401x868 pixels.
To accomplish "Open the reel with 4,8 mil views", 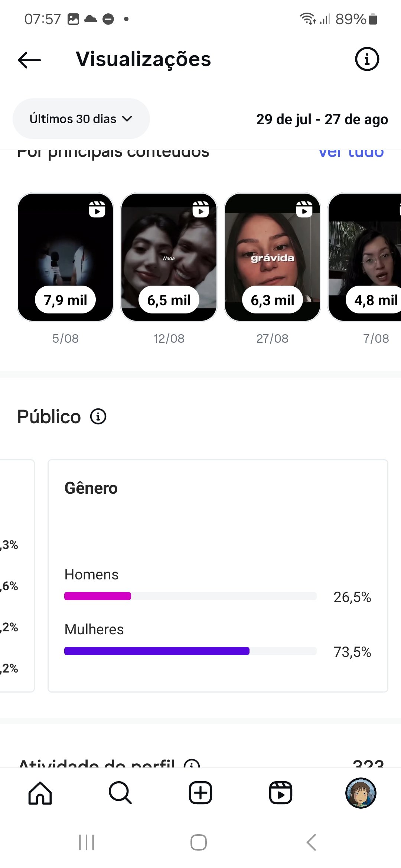I will [x=365, y=257].
